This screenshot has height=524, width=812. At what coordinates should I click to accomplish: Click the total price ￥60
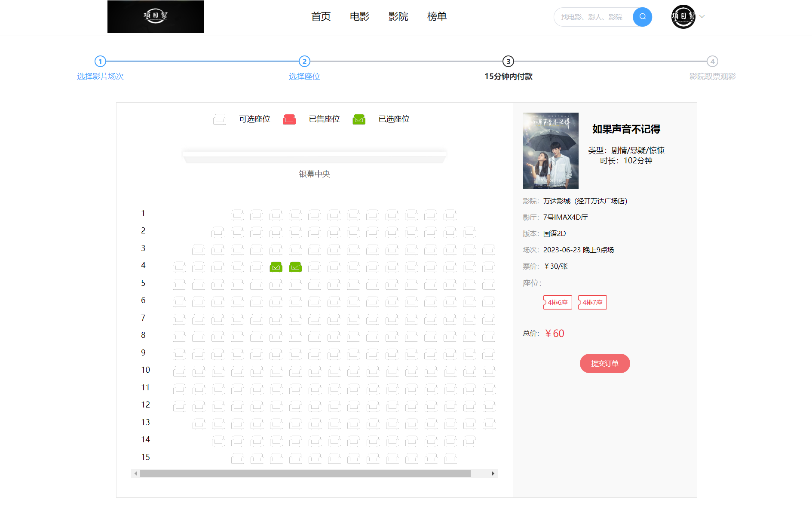554,334
